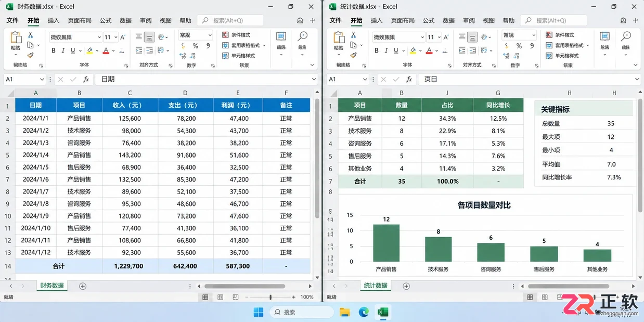Viewport: 644px width, 322px height.
Task: Expand the formula bar in 财务数据 window
Action: tap(314, 79)
